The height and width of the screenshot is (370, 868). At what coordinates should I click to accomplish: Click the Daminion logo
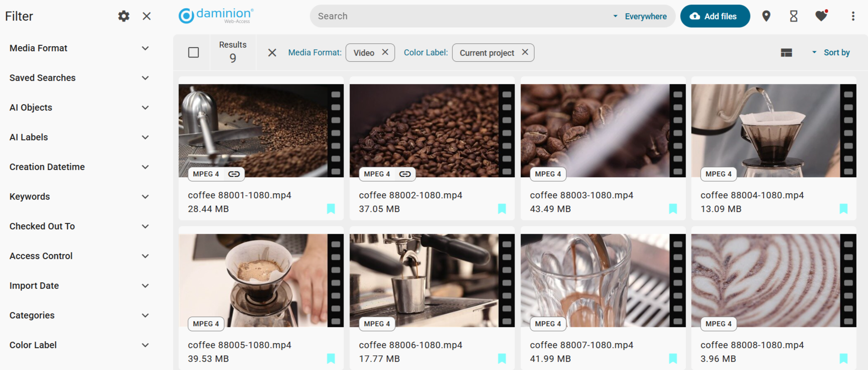tap(216, 16)
